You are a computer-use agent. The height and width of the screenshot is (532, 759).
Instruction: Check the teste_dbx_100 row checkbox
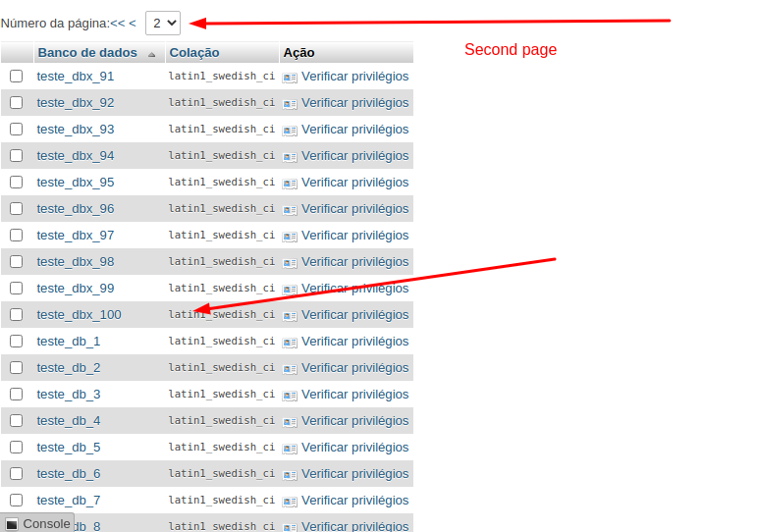point(16,315)
